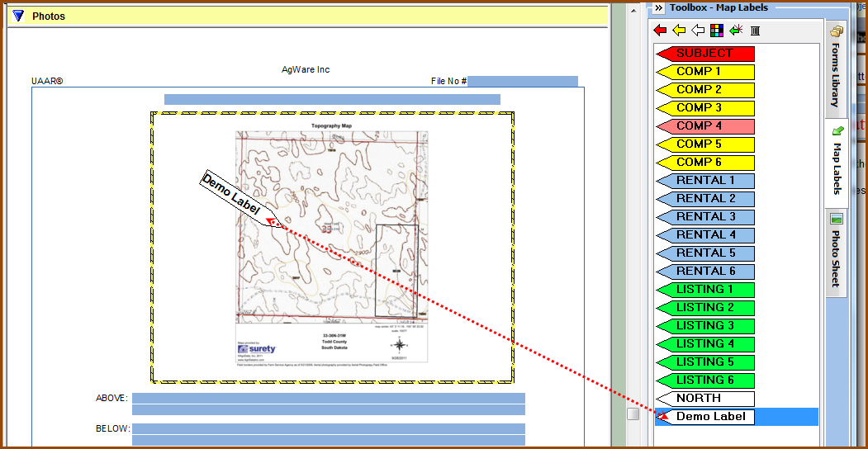Open the color palette grid icon
868x449 pixels.
pos(717,31)
